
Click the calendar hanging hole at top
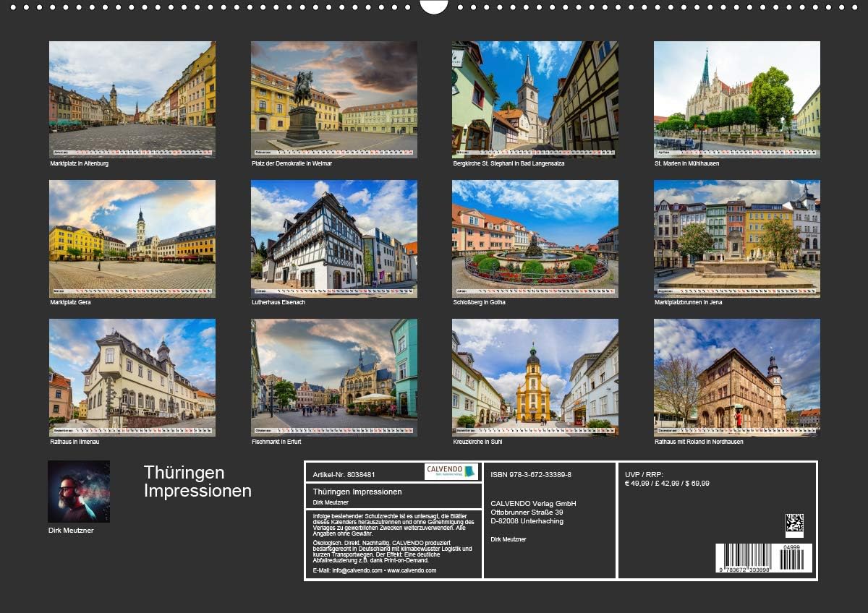[x=434, y=6]
